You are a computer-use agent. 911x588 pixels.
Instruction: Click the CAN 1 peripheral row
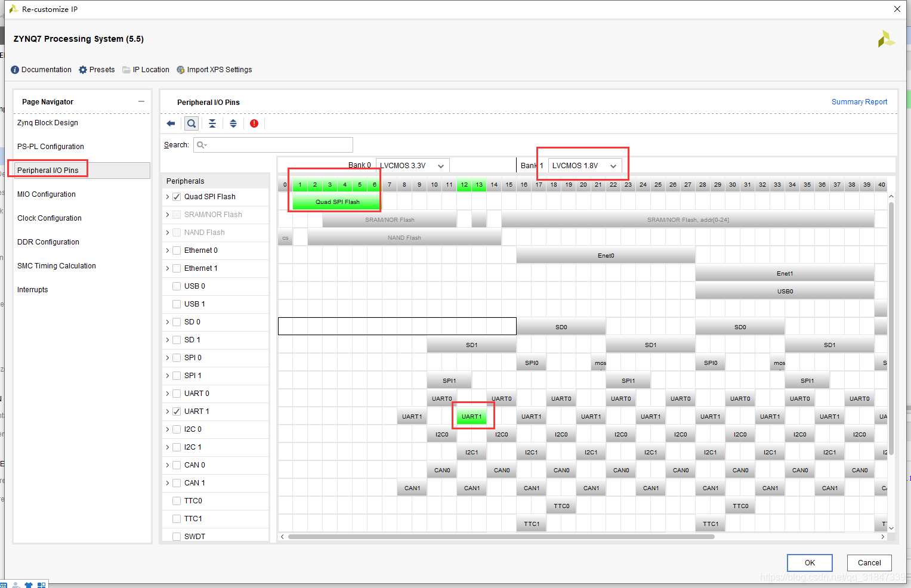click(216, 483)
